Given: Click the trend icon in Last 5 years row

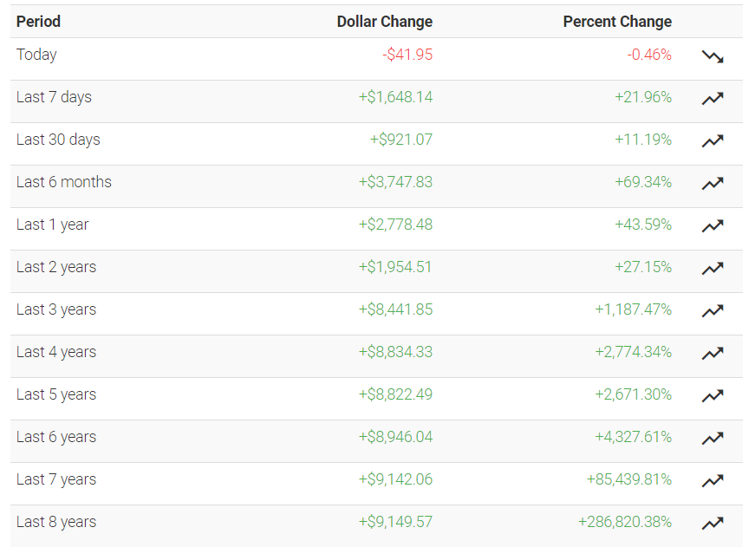Looking at the screenshot, I should tap(713, 395).
